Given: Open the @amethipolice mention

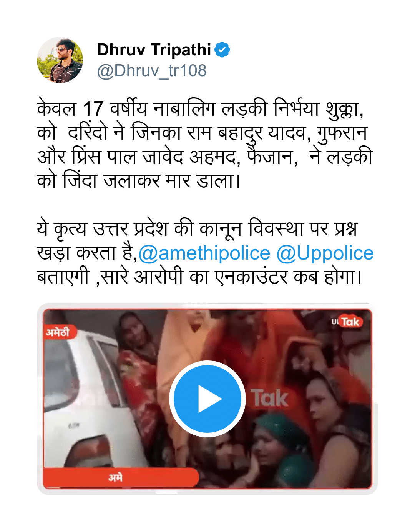Looking at the screenshot, I should click(x=204, y=253).
